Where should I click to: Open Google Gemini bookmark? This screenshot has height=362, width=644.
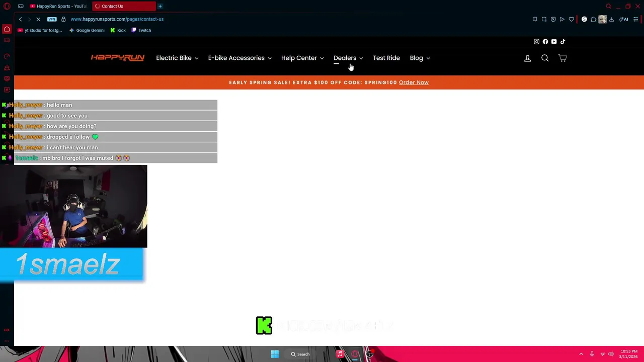[x=87, y=30]
